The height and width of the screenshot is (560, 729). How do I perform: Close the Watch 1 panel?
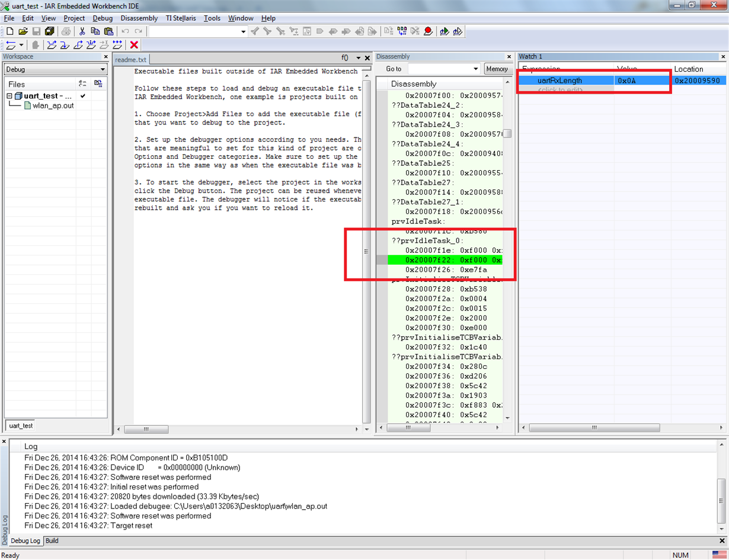[x=722, y=57]
